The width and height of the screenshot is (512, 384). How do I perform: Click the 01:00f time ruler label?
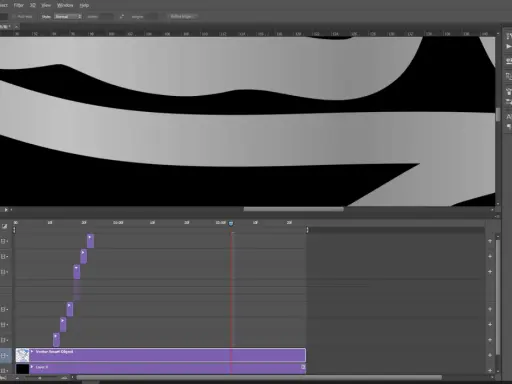tap(118, 222)
